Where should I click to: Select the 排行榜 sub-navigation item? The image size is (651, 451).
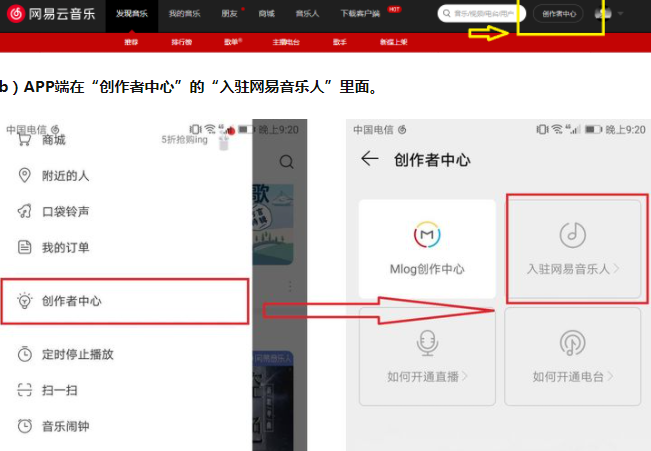[181, 42]
